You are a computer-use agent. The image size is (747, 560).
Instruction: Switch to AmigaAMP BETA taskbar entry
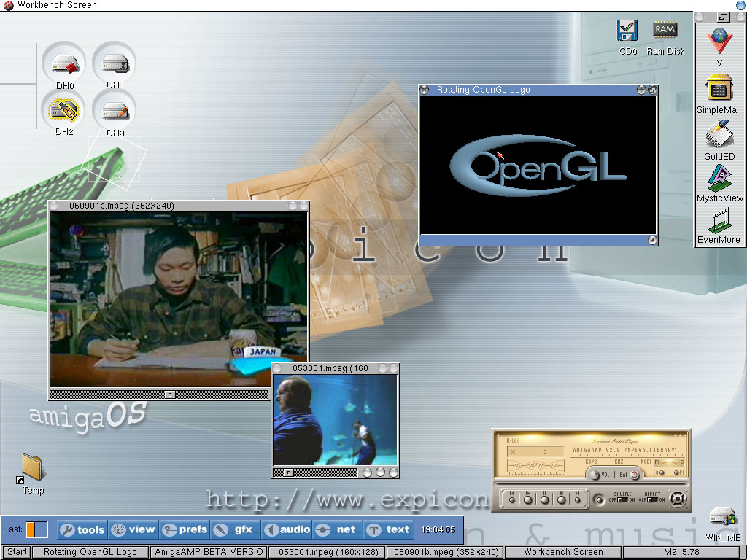(209, 553)
